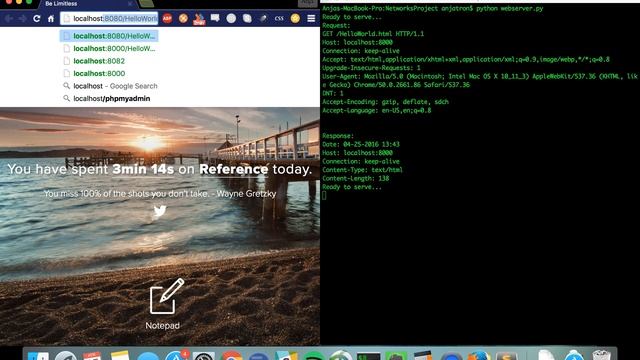The height and width of the screenshot is (360, 640).
Task: Click the new tab button
Action: (x=146, y=4)
